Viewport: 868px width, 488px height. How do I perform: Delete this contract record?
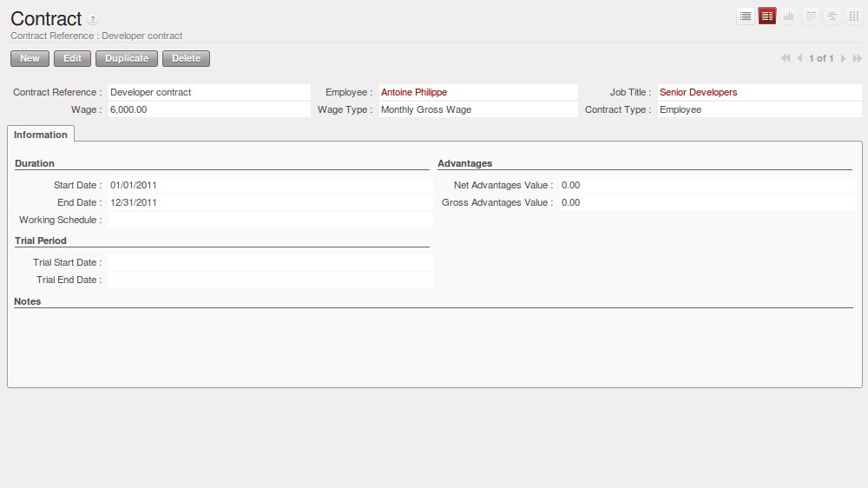click(x=186, y=58)
